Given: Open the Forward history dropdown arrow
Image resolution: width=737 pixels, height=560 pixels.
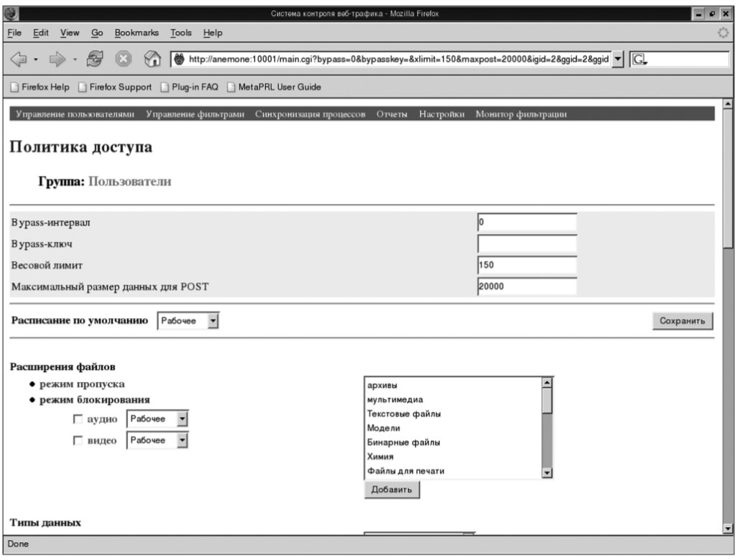Looking at the screenshot, I should tap(75, 60).
